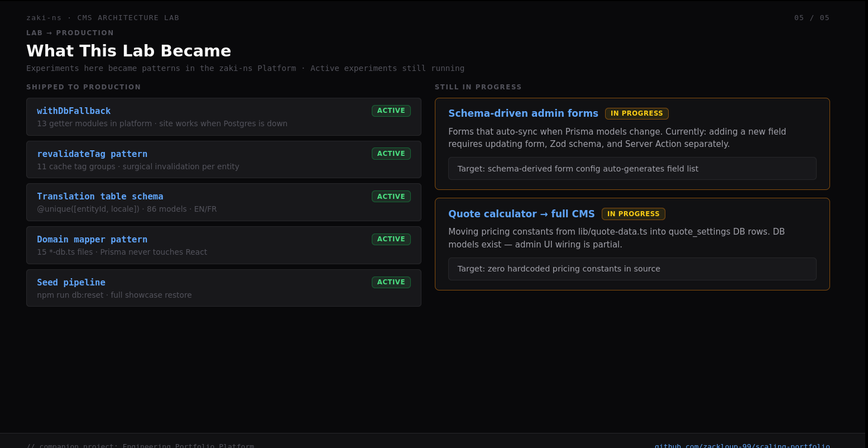The height and width of the screenshot is (448, 868).
Task: Click the withDbFallback card title
Action: [74, 111]
